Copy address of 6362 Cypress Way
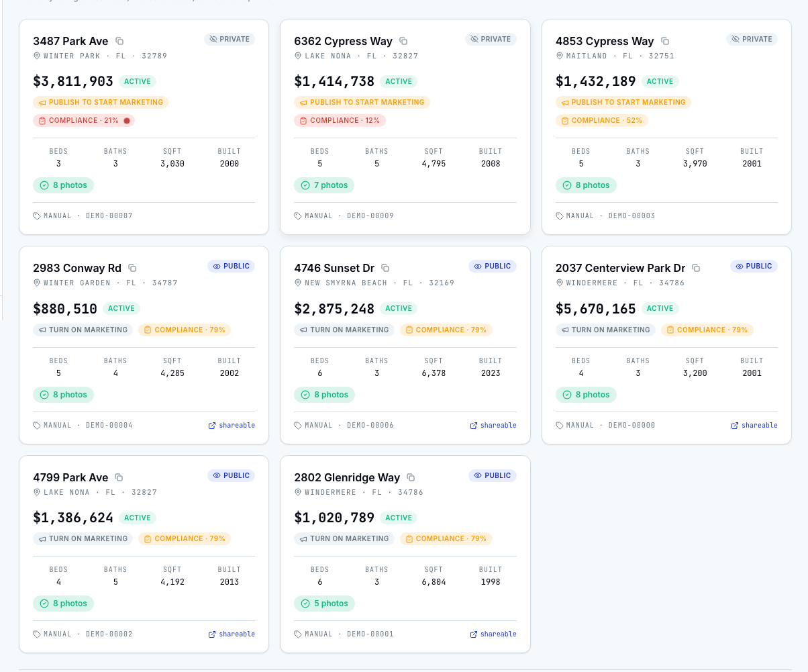Viewport: 808px width, 672px height. click(x=403, y=41)
